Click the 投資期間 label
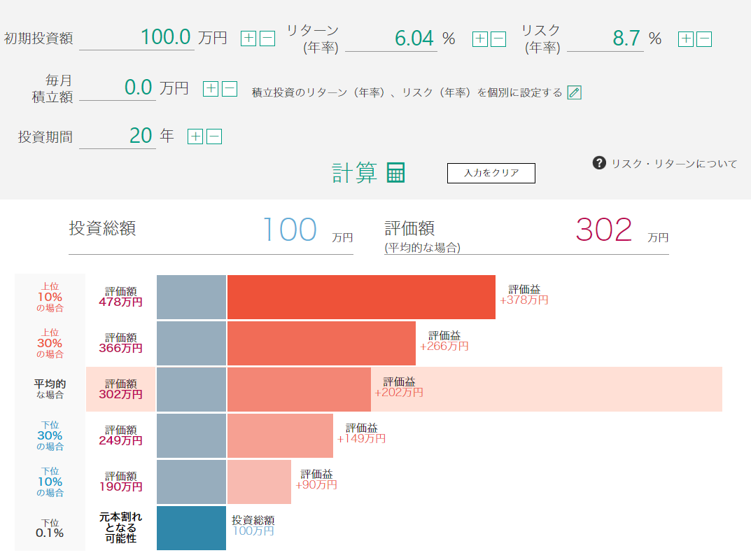 pyautogui.click(x=45, y=137)
